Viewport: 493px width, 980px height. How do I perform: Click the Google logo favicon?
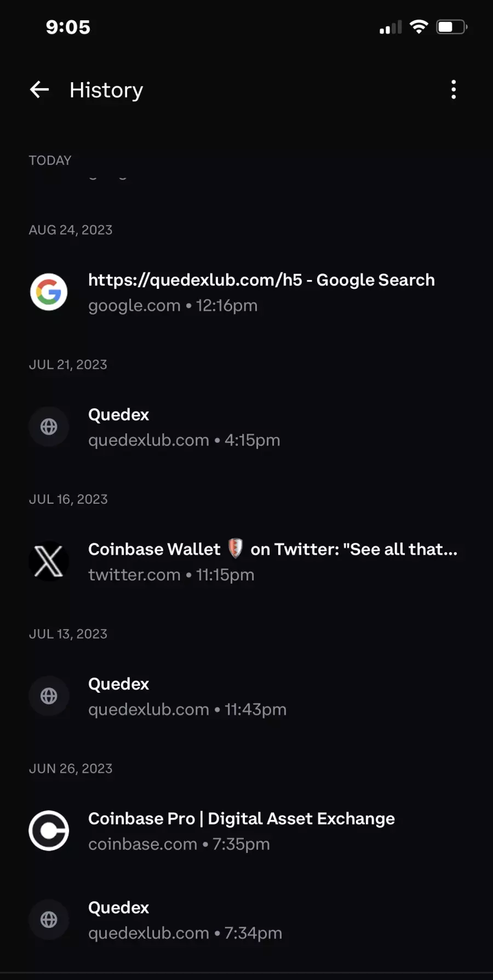49,292
